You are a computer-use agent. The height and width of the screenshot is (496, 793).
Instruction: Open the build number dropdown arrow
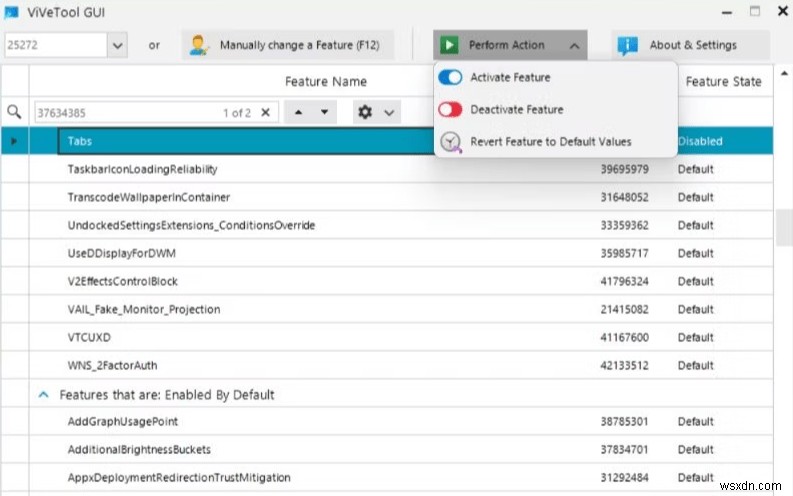pos(117,46)
